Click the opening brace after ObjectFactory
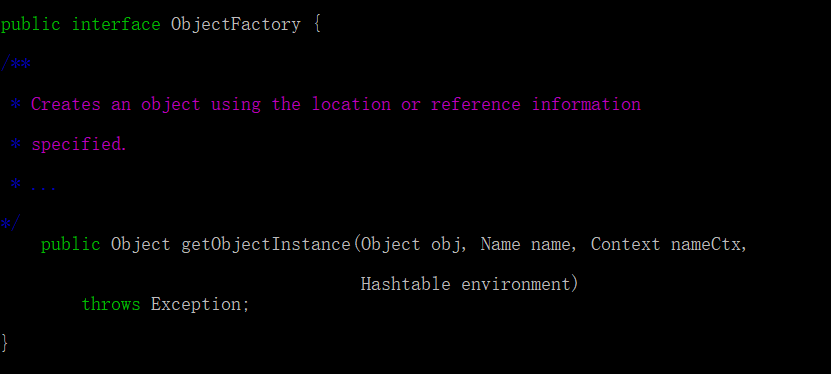 coord(317,25)
